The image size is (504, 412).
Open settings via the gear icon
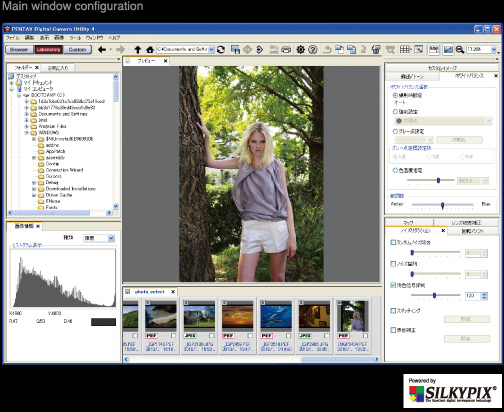(301, 50)
